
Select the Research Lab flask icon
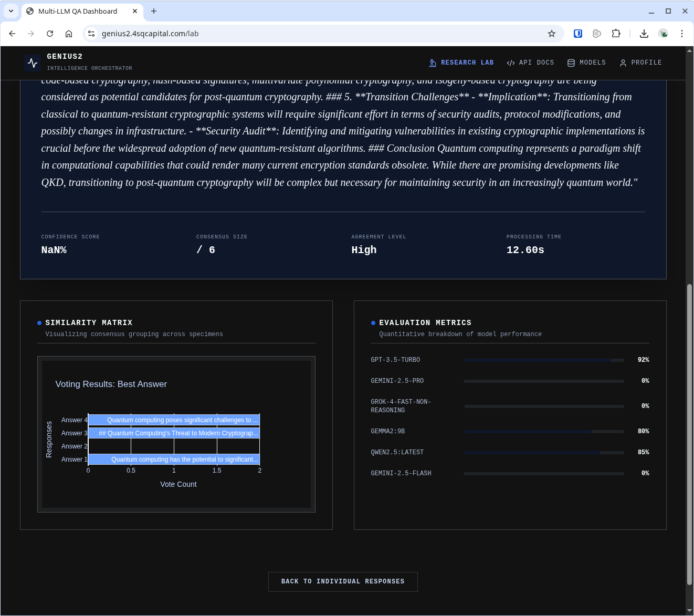pyautogui.click(x=433, y=62)
